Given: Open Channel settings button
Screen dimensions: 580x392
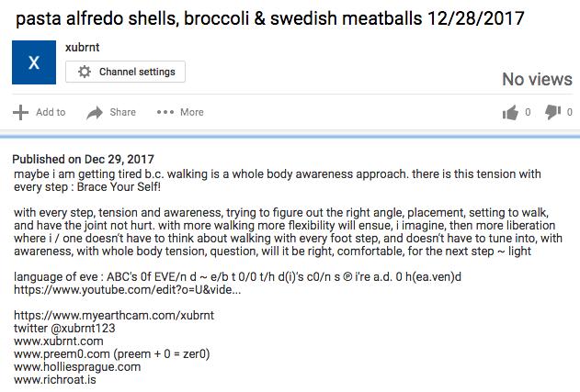Looking at the screenshot, I should (x=125, y=72).
